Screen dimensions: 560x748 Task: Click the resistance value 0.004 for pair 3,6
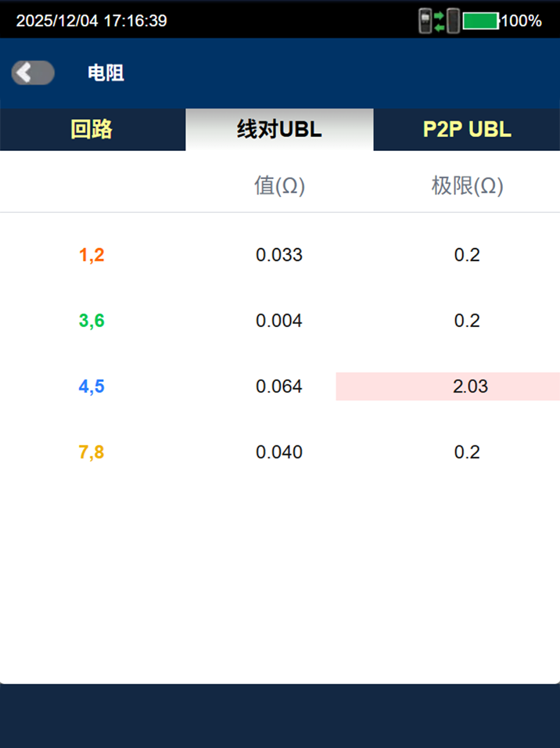tap(279, 320)
